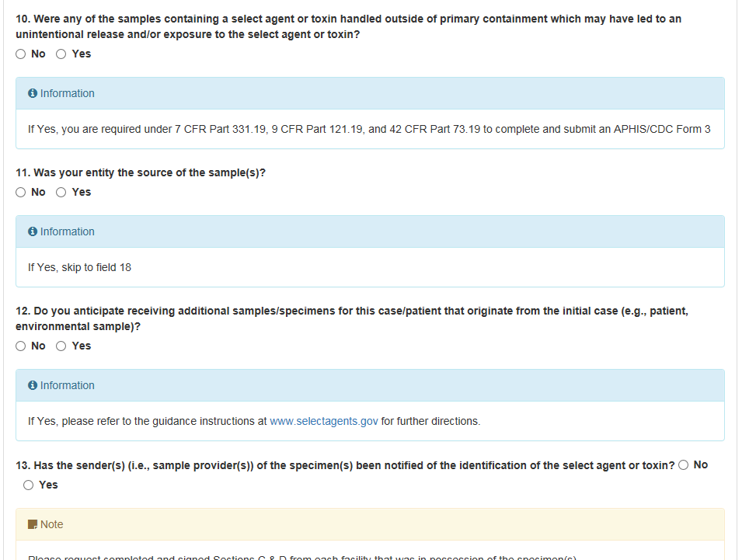The height and width of the screenshot is (560, 756).
Task: Click the Note panel header
Action: point(370,524)
